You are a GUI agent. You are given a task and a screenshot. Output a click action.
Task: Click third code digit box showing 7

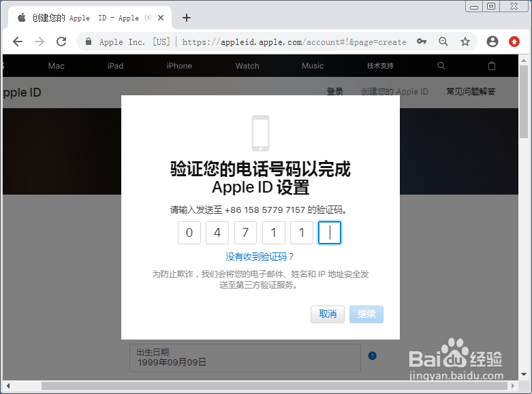tap(245, 233)
